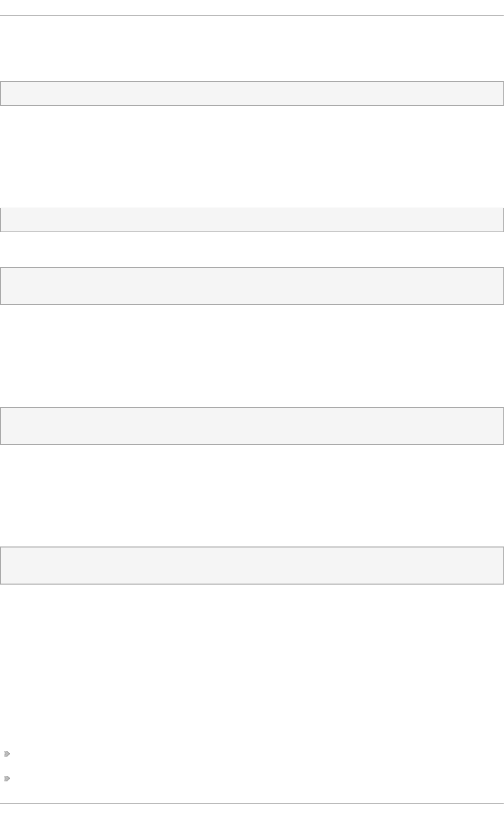The image size is (504, 819).
Task: Click the second triangular bullet marker
Action: click(7, 778)
